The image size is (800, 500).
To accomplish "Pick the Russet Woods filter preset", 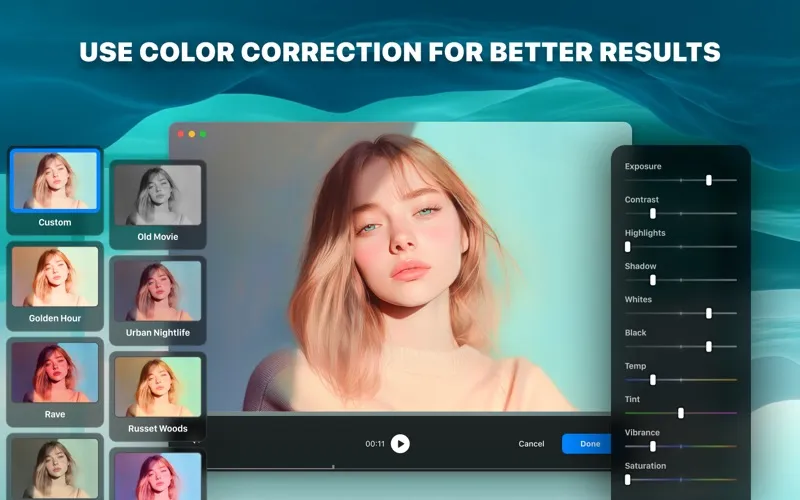I will pyautogui.click(x=158, y=396).
